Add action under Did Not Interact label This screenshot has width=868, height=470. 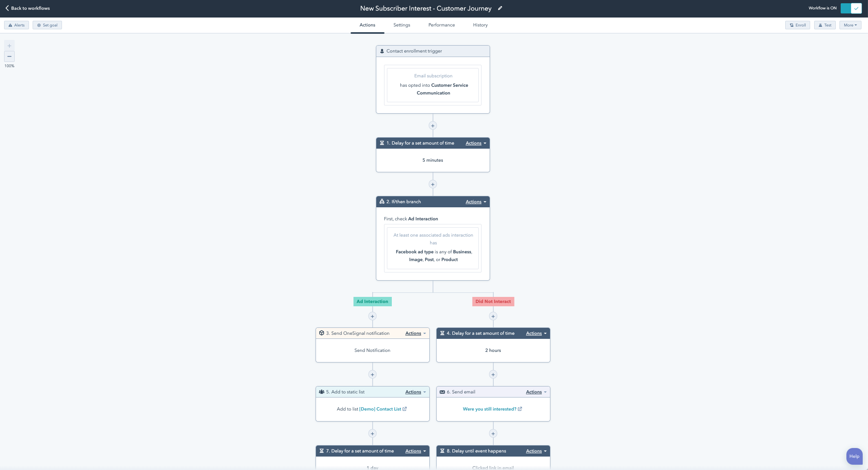[493, 316]
